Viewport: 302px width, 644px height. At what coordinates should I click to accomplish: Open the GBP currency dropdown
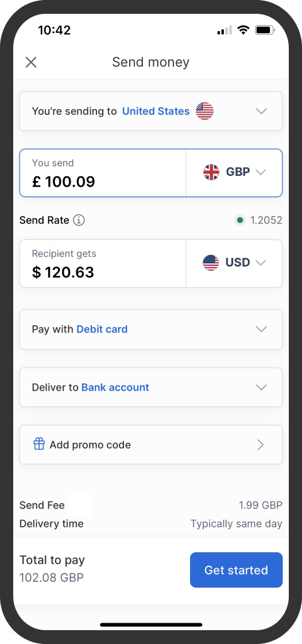(234, 172)
